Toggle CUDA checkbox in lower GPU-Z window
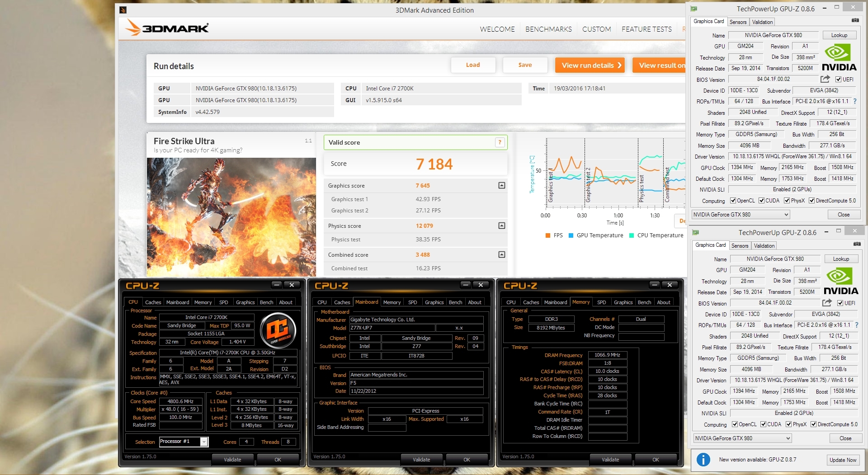Viewport: 868px width, 475px height. (763, 424)
